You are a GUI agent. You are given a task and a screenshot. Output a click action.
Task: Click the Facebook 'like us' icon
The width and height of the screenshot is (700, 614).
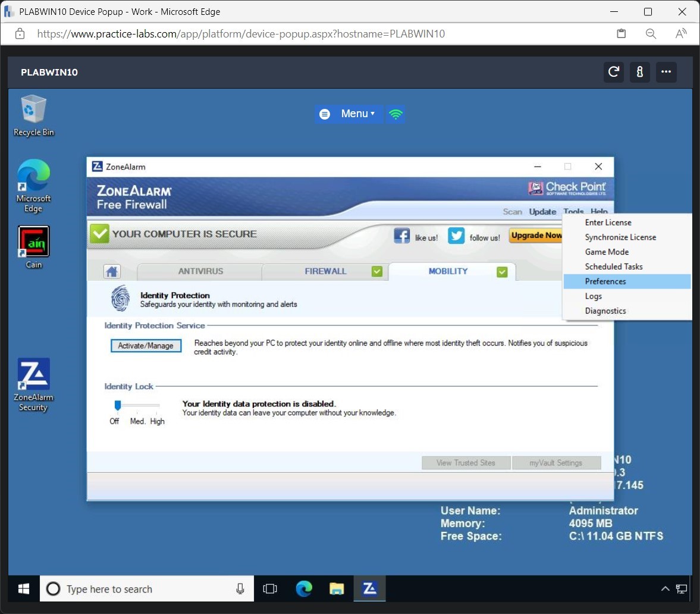pyautogui.click(x=402, y=236)
